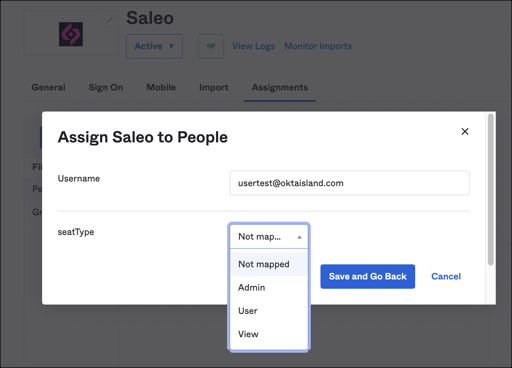The height and width of the screenshot is (368, 512).
Task: Open the Active status dropdown
Action: [154, 46]
